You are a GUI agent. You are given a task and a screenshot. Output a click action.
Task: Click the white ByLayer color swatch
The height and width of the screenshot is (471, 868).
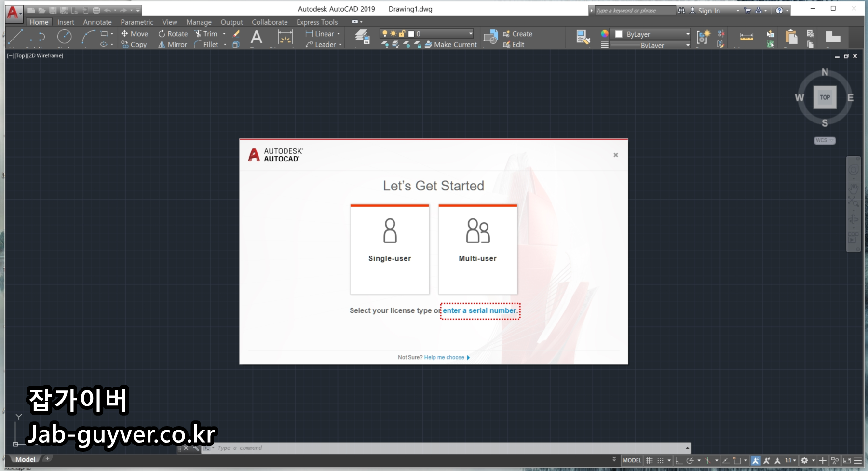[619, 34]
